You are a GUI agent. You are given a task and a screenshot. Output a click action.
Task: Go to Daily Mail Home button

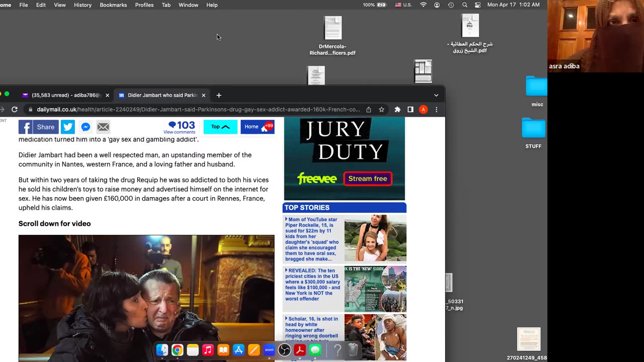(257, 127)
